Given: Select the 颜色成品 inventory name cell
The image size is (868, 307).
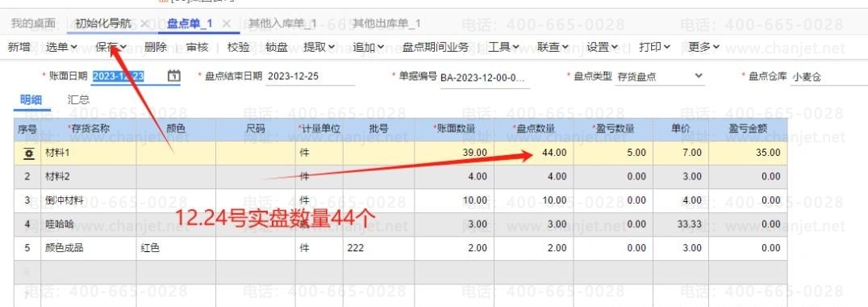Looking at the screenshot, I should (x=89, y=248).
